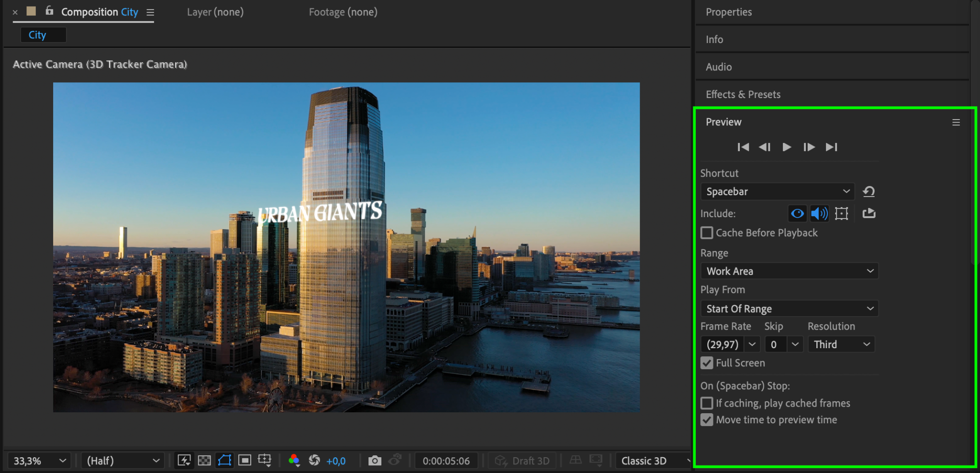Screen dimensions: 980x473
Task: Open the Range dropdown showing Work Area
Action: point(789,271)
